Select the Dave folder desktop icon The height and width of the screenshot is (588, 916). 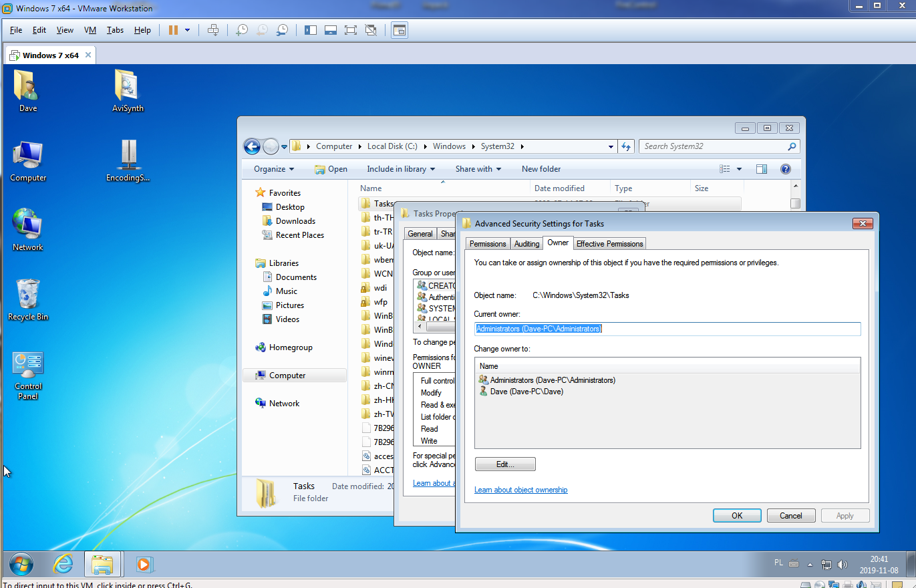pyautogui.click(x=28, y=92)
